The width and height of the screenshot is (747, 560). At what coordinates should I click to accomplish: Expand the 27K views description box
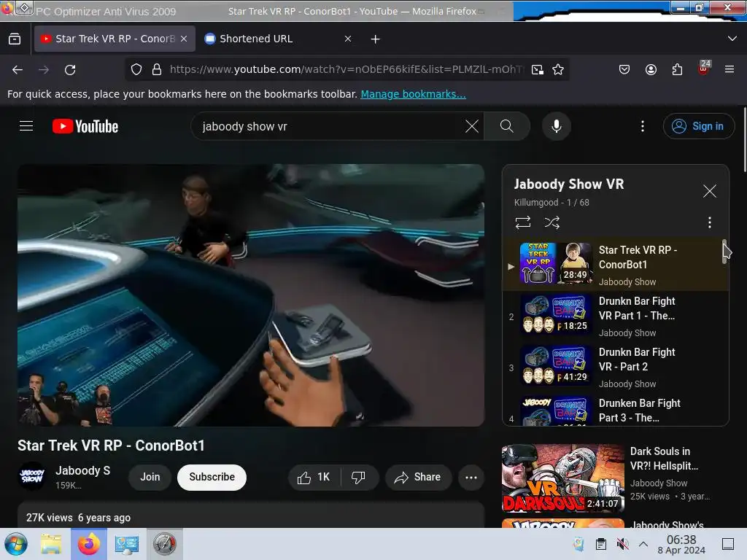click(251, 516)
